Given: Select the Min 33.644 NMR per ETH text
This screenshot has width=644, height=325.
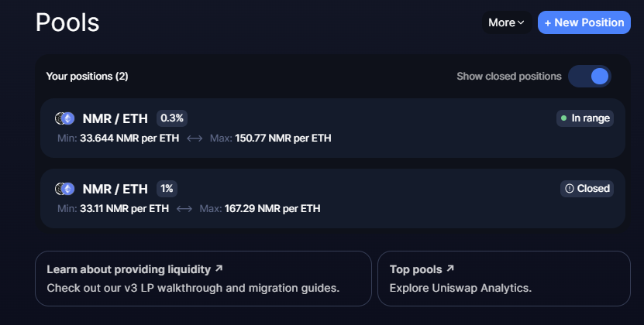Looking at the screenshot, I should pos(119,139).
